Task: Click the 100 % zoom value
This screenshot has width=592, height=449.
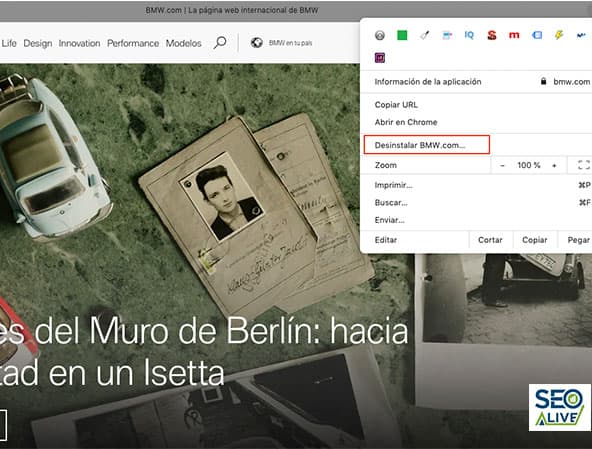Action: [529, 165]
